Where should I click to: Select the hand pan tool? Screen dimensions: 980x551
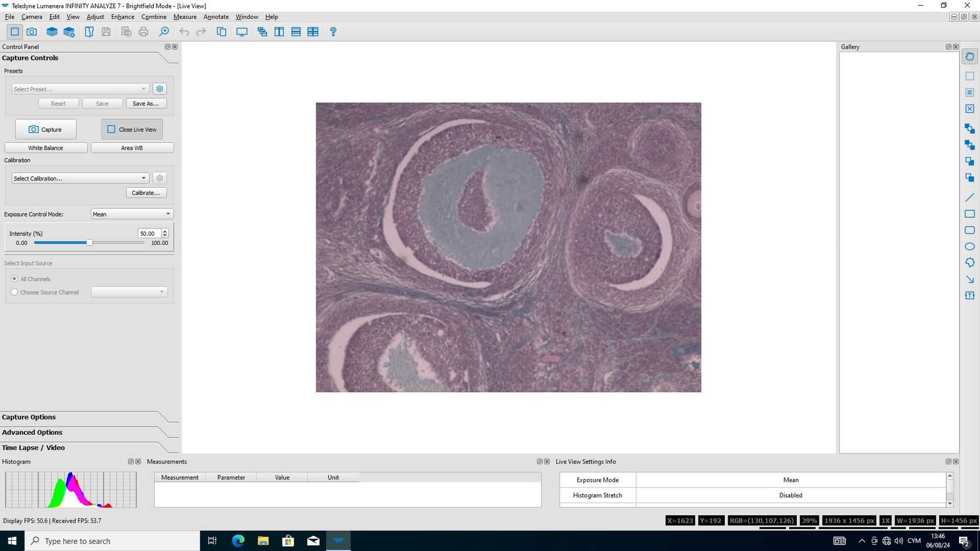click(970, 57)
